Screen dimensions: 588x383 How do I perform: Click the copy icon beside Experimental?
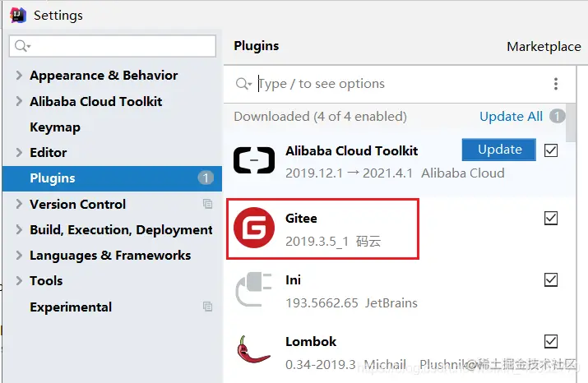pos(208,307)
